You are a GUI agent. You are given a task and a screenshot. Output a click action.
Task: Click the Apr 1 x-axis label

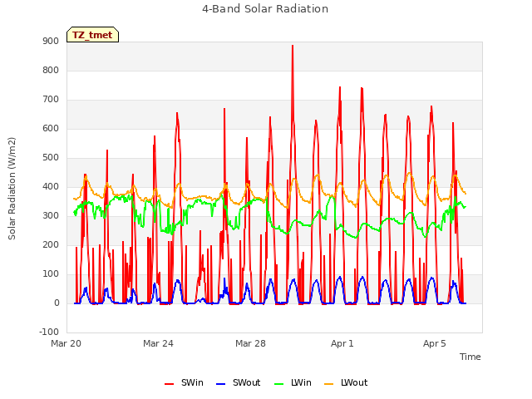click(342, 343)
